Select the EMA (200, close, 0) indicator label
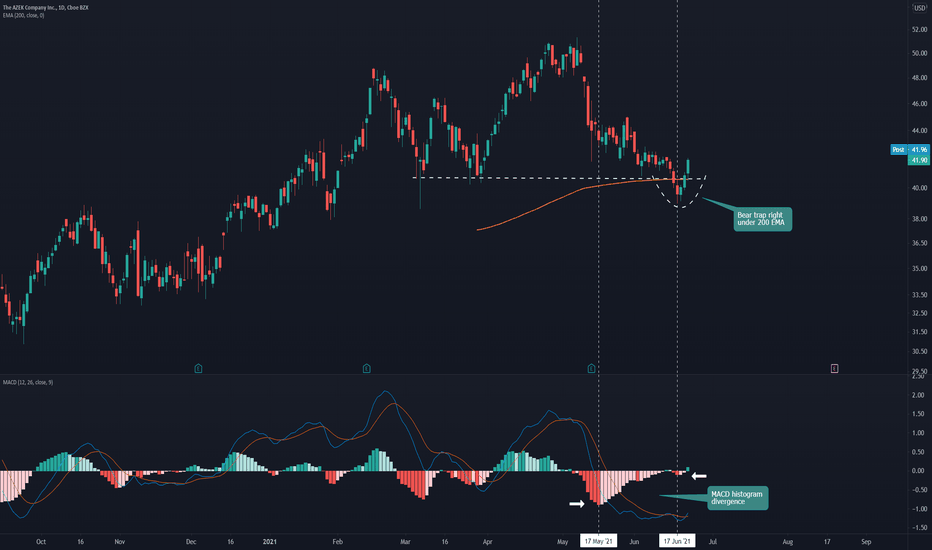 click(23, 15)
